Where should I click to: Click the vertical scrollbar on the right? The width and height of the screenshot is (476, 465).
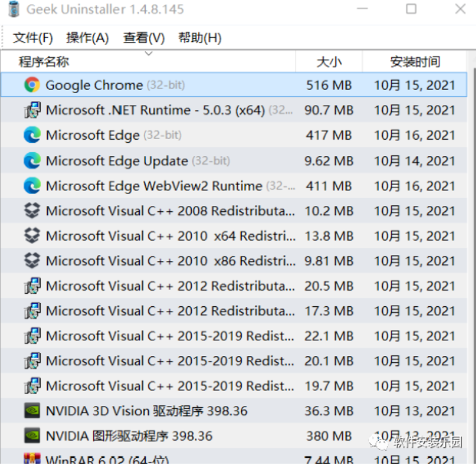tap(471, 262)
